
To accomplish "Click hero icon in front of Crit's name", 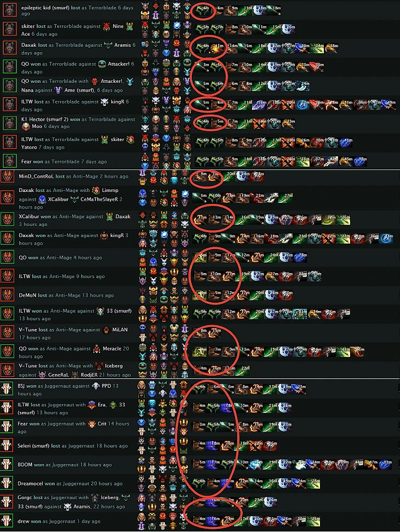I will pos(92,423).
